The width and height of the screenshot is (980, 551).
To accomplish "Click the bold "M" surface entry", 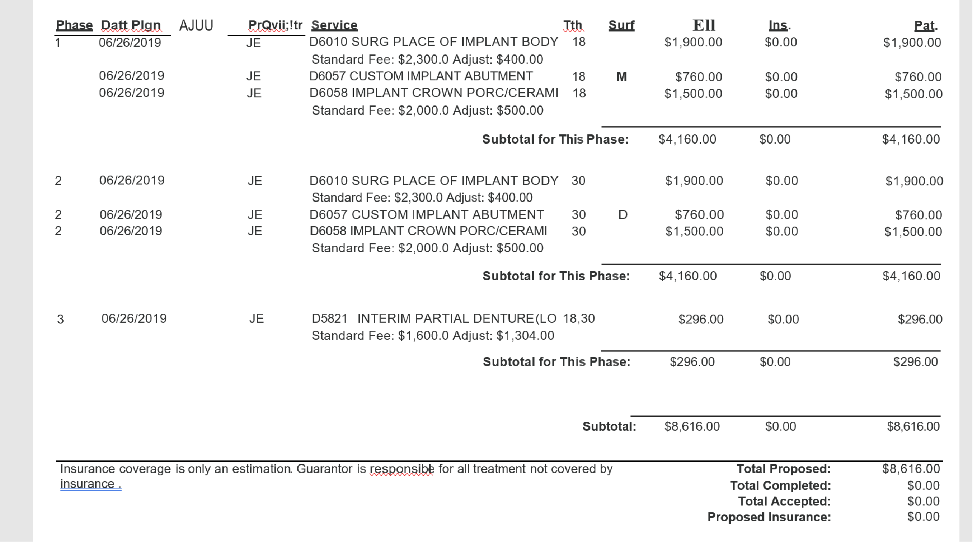I will tap(621, 77).
